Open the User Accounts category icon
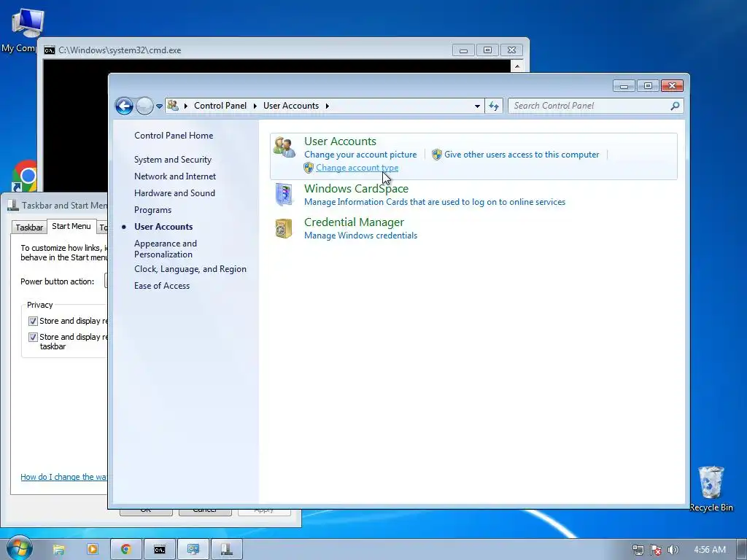The width and height of the screenshot is (747, 560). tap(285, 147)
